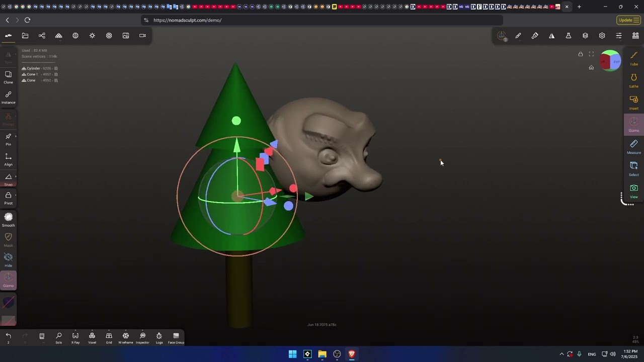The image size is (644, 362).
Task: Select the Lathe tool
Action: [634, 80]
